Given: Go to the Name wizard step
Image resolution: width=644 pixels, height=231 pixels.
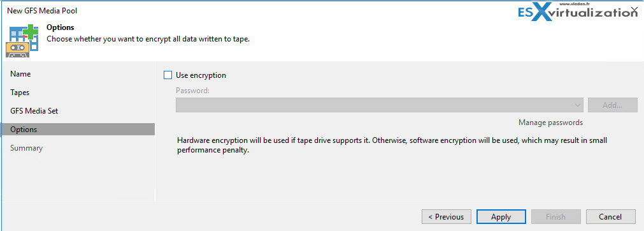Looking at the screenshot, I should (x=20, y=74).
